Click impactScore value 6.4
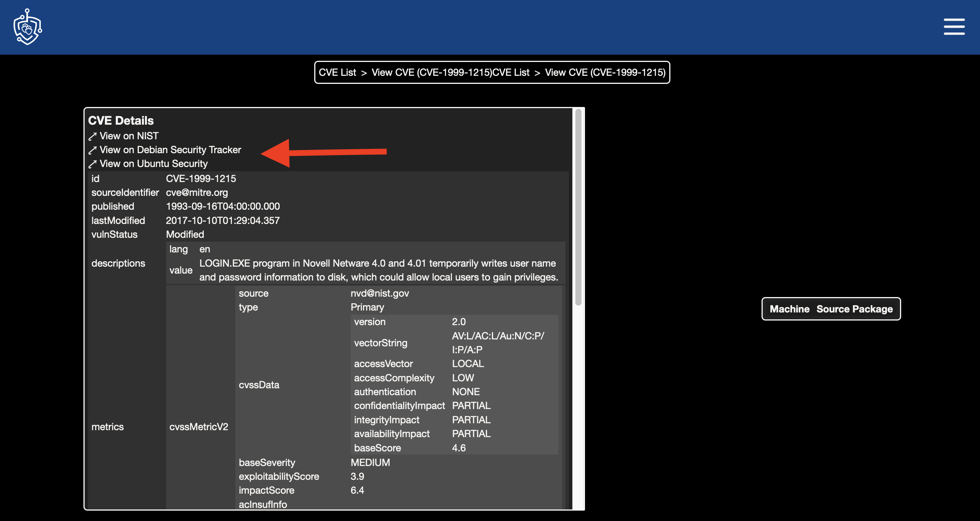Screen dimensions: 980x521 (357, 490)
